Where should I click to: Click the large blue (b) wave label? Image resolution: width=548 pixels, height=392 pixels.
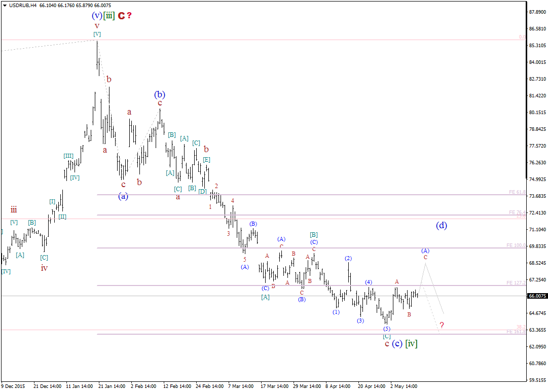tap(160, 94)
